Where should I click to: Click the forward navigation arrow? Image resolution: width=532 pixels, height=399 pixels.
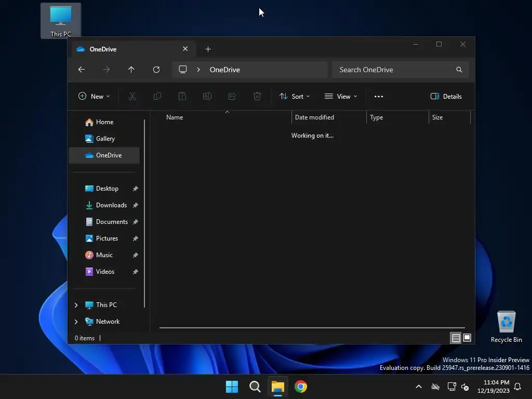click(107, 70)
